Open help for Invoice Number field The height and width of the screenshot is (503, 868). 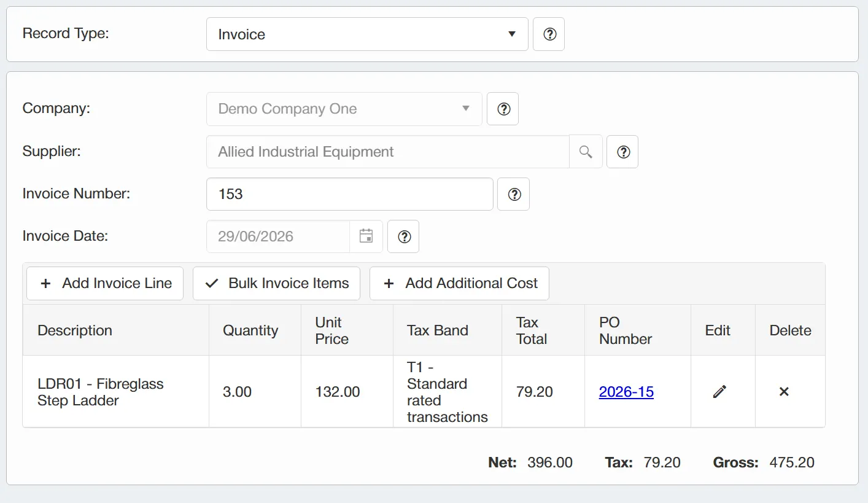click(514, 194)
